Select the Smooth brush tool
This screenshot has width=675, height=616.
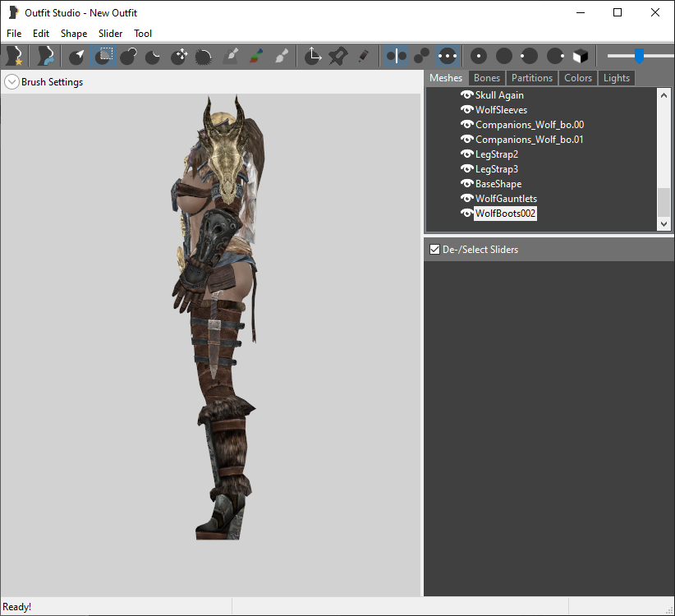(x=204, y=56)
